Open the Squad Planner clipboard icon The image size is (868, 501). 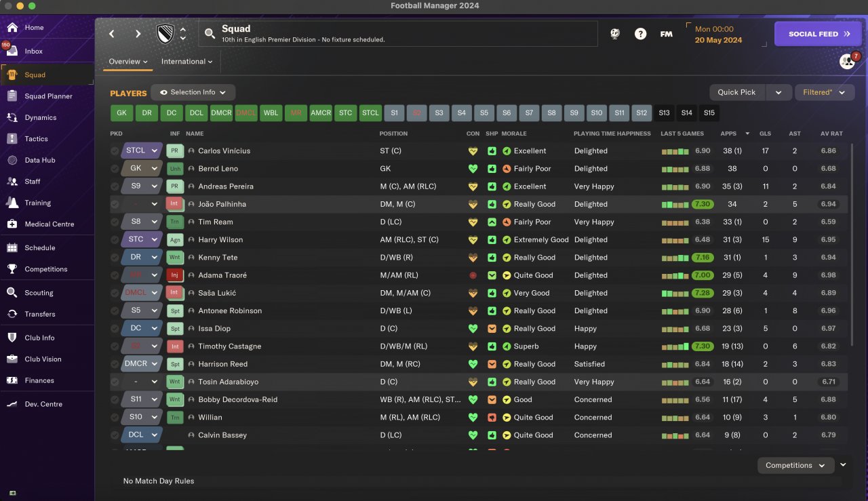12,96
